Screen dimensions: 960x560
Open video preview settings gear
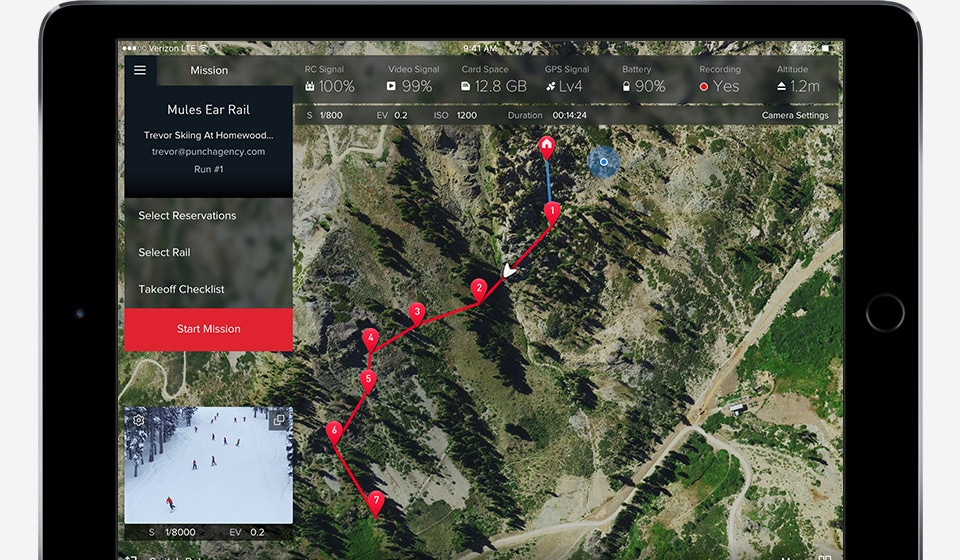click(x=139, y=420)
